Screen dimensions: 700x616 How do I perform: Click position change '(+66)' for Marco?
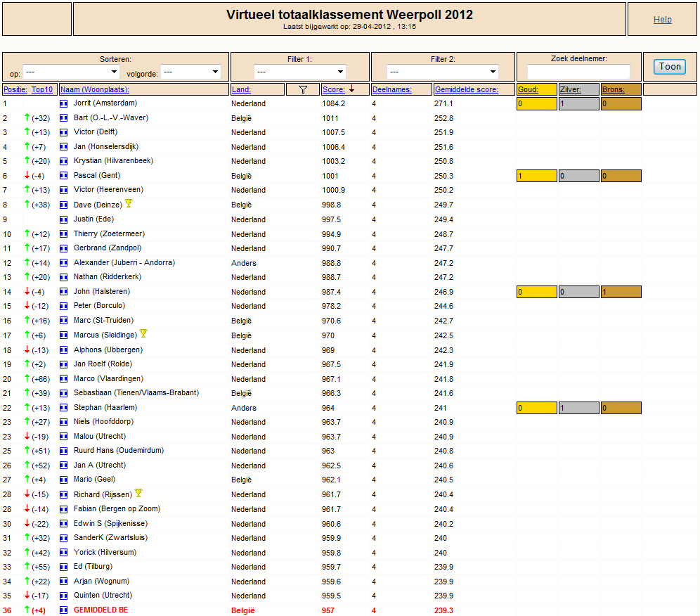[x=41, y=379]
